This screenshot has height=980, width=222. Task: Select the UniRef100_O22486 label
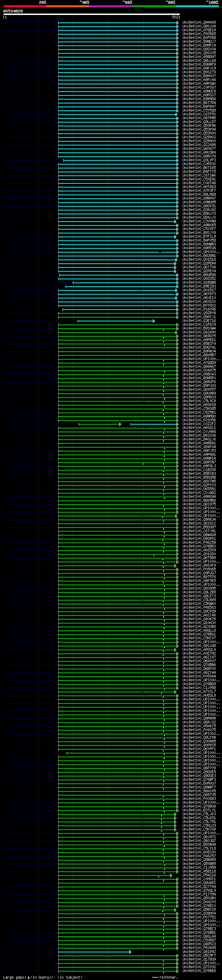(199, 145)
